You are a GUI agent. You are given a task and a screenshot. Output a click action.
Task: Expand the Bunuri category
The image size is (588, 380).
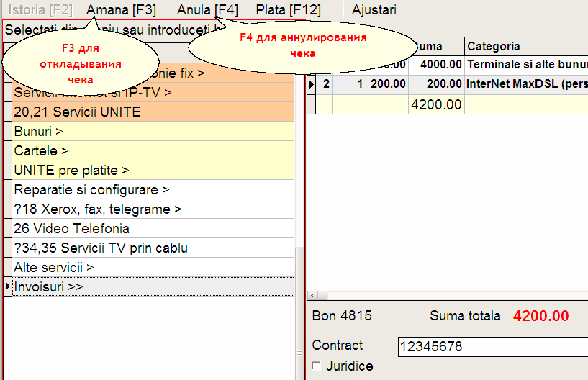click(153, 131)
